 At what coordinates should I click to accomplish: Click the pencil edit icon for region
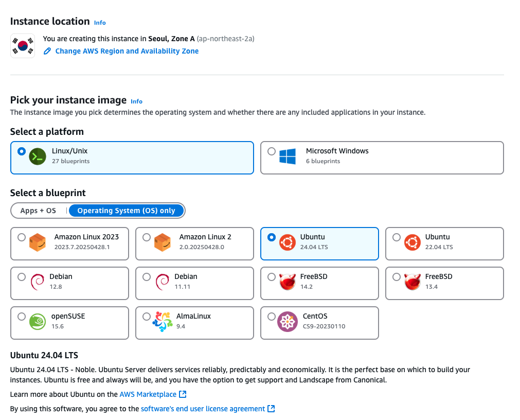(x=47, y=51)
